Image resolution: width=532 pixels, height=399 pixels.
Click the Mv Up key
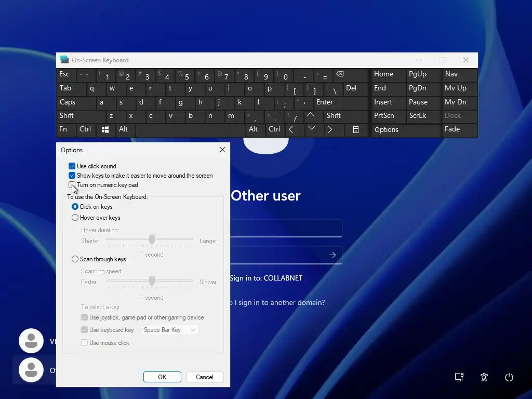(459, 88)
